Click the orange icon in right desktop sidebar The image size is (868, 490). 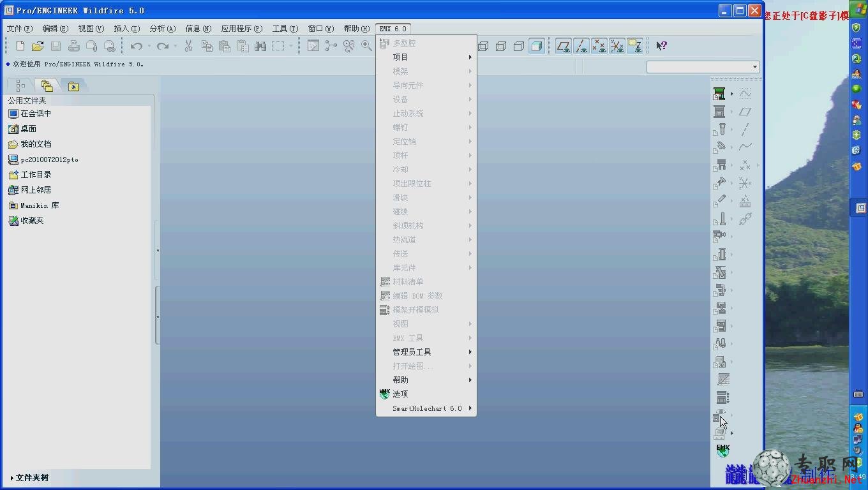coord(857,167)
